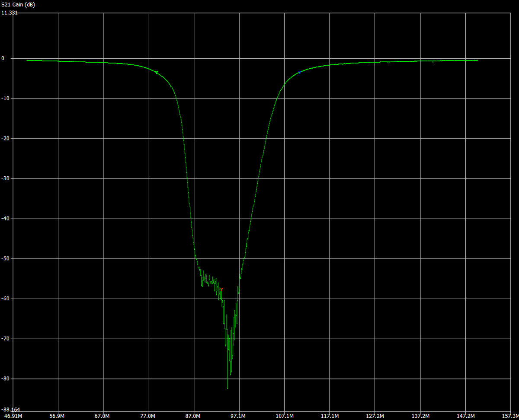Select the green triangle marker on the falling slope
Image resolution: width=519 pixels, height=420 pixels.
coord(157,72)
